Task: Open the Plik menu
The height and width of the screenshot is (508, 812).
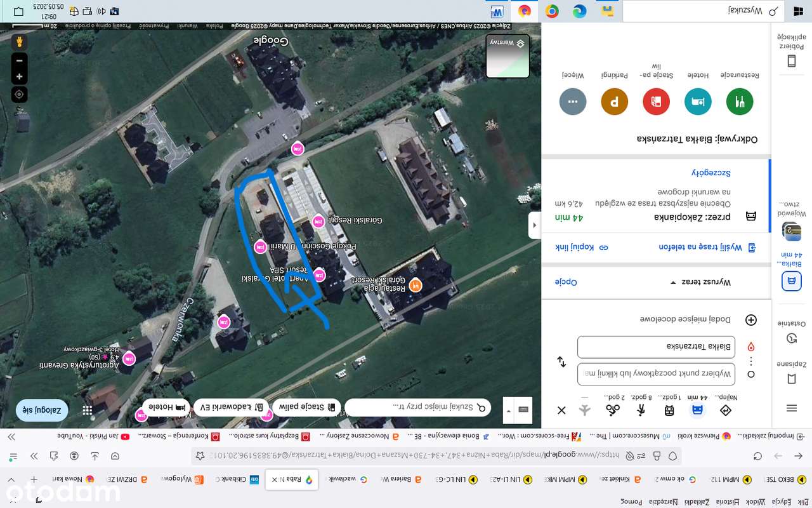Action: click(802, 502)
